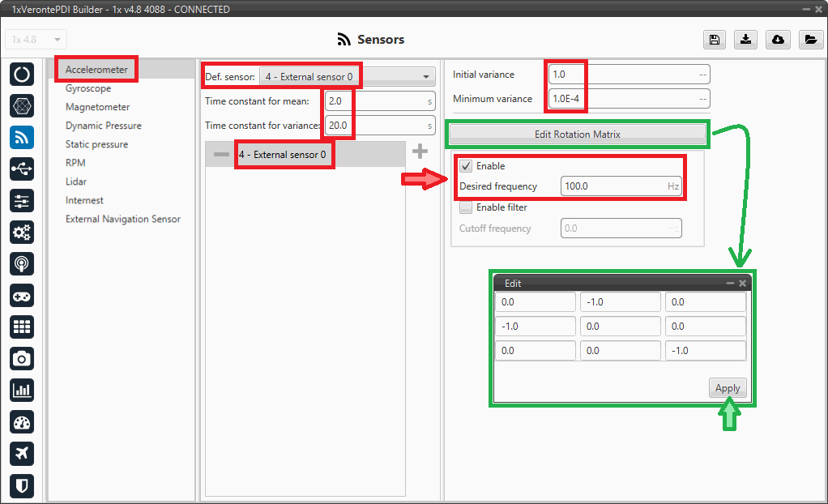Select External Navigation Sensor entry
This screenshot has width=828, height=504.
(123, 219)
